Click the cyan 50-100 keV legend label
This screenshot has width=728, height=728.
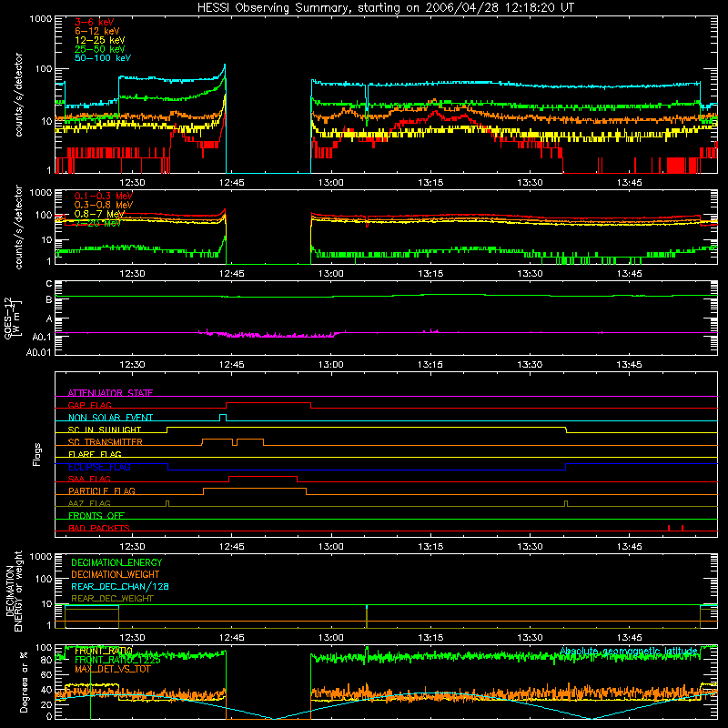(x=103, y=58)
